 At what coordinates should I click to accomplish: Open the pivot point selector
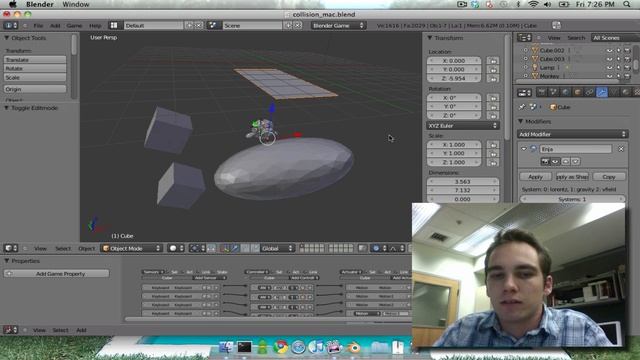(198, 248)
